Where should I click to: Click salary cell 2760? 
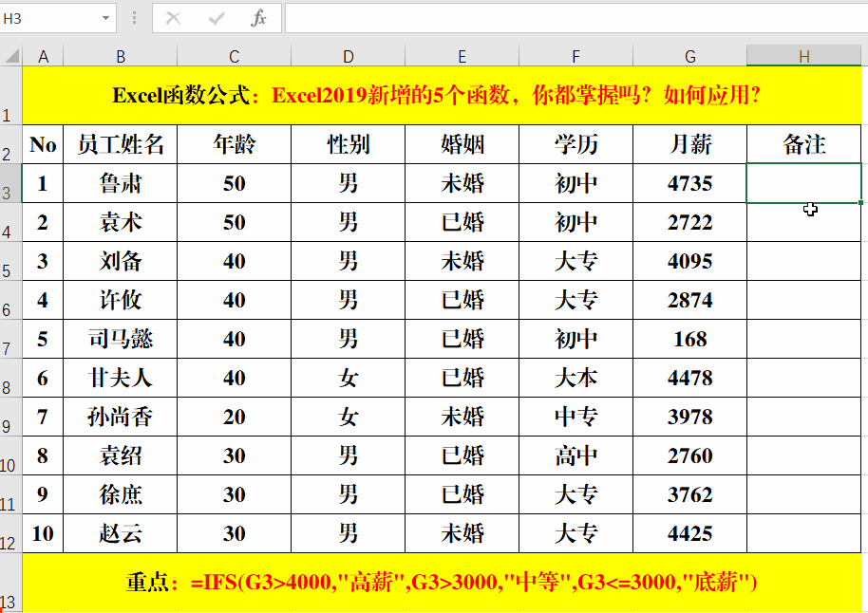[x=689, y=455]
